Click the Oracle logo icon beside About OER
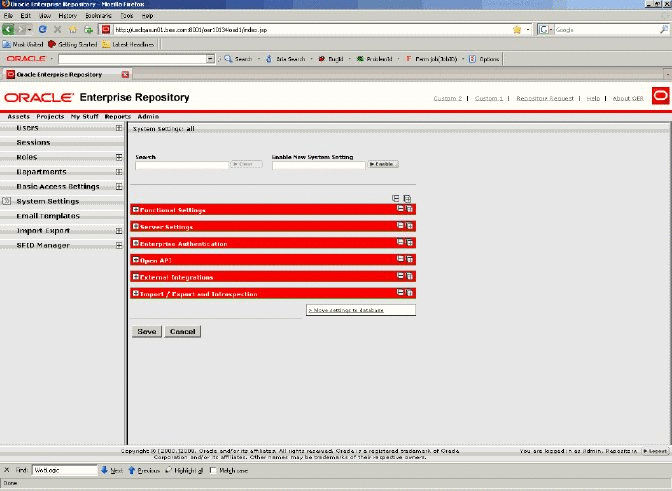Screen dimensions: 672x491 (660, 96)
